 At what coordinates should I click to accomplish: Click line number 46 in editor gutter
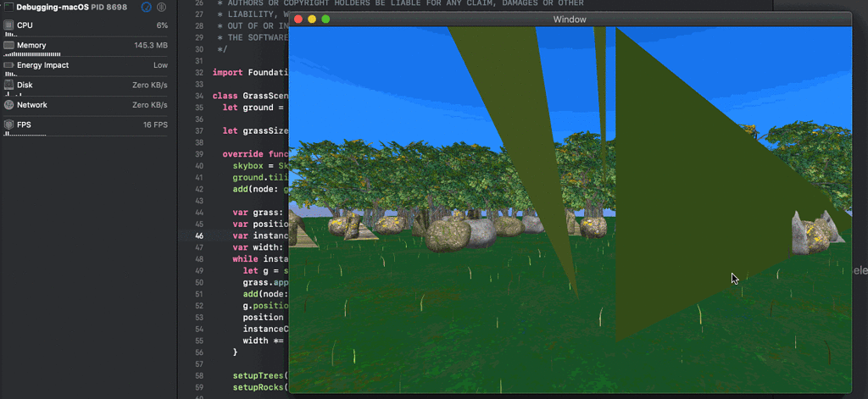[x=199, y=236]
